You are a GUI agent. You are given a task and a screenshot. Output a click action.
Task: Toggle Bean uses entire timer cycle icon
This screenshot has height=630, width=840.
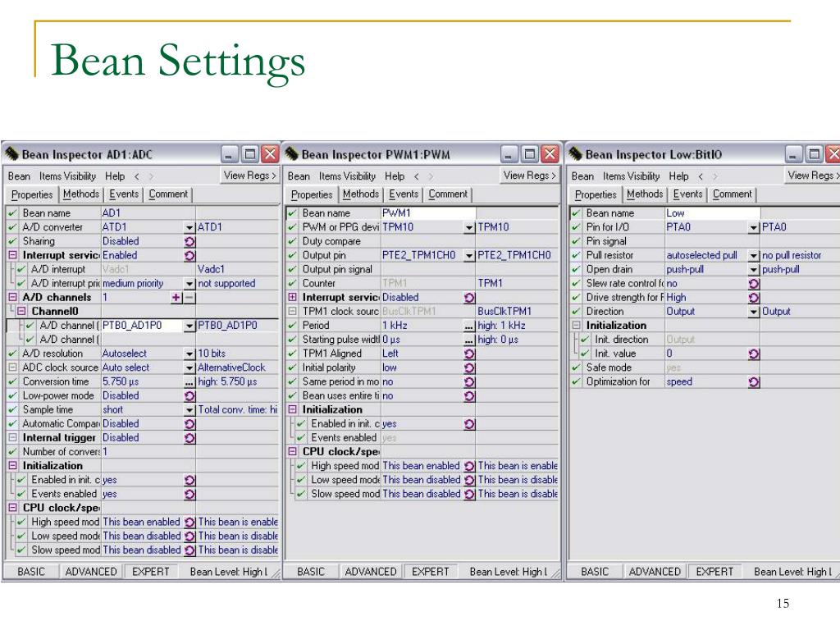coord(469,396)
